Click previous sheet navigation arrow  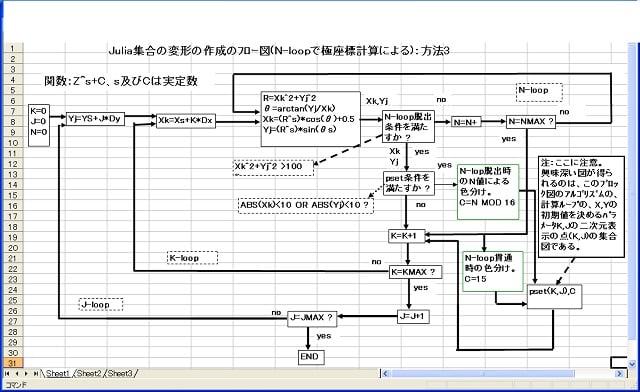[x=17, y=373]
